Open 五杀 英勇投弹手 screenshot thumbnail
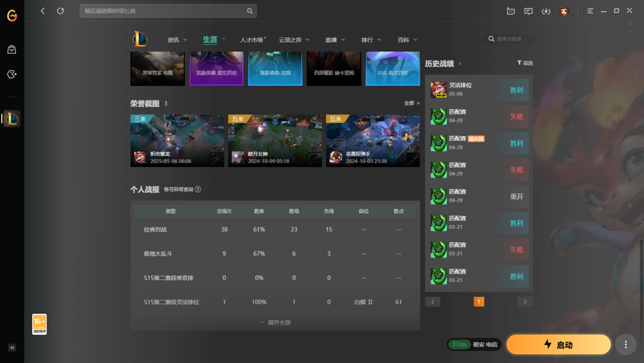Image resolution: width=644 pixels, height=363 pixels. [373, 140]
